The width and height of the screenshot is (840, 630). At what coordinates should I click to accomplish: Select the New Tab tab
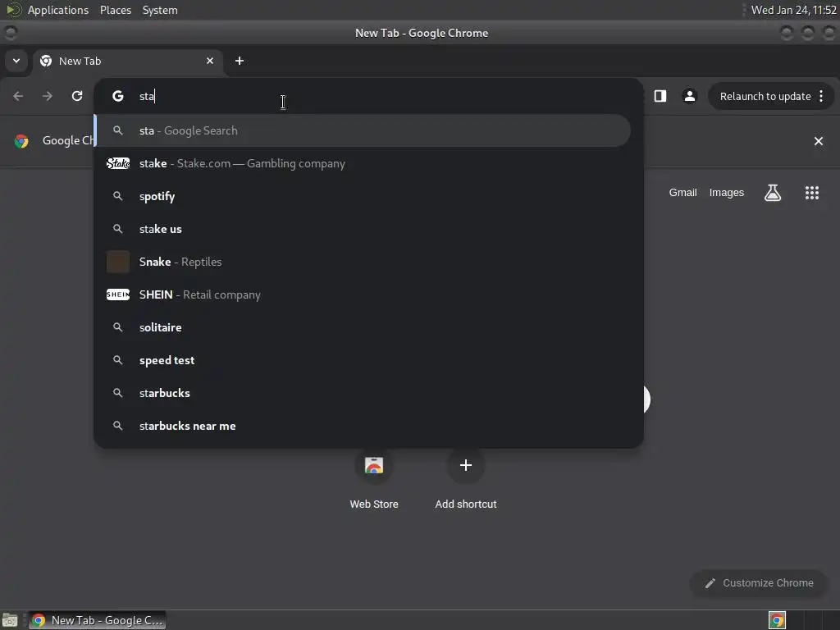coord(127,61)
